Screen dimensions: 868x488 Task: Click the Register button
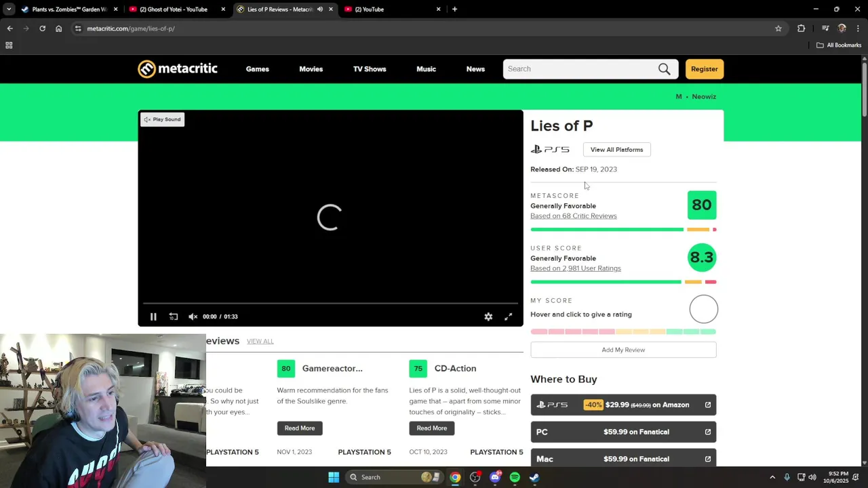pos(704,69)
